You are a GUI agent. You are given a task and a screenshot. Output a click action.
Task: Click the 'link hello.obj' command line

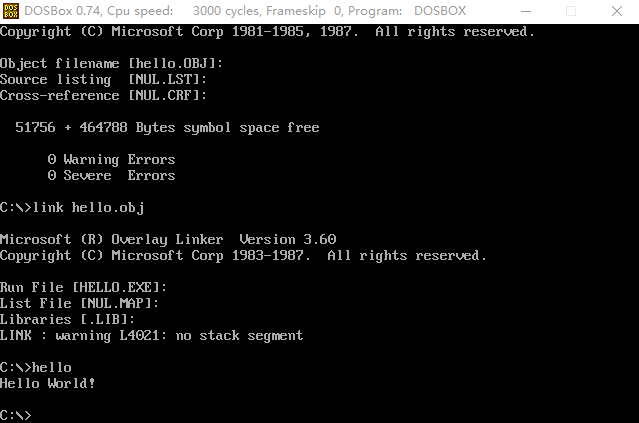coord(72,208)
